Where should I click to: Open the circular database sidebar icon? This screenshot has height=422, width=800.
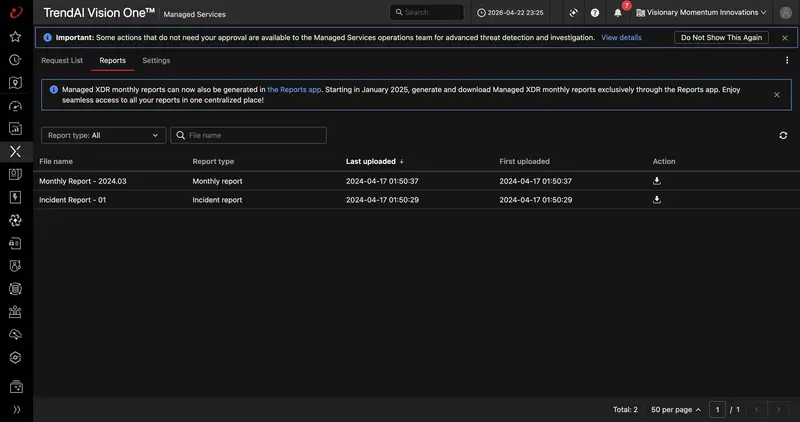point(15,289)
